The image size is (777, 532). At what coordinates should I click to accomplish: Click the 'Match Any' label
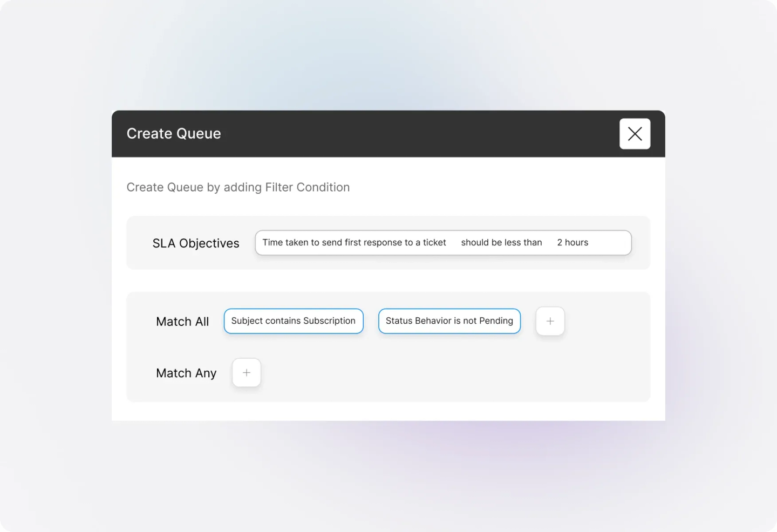click(x=186, y=373)
